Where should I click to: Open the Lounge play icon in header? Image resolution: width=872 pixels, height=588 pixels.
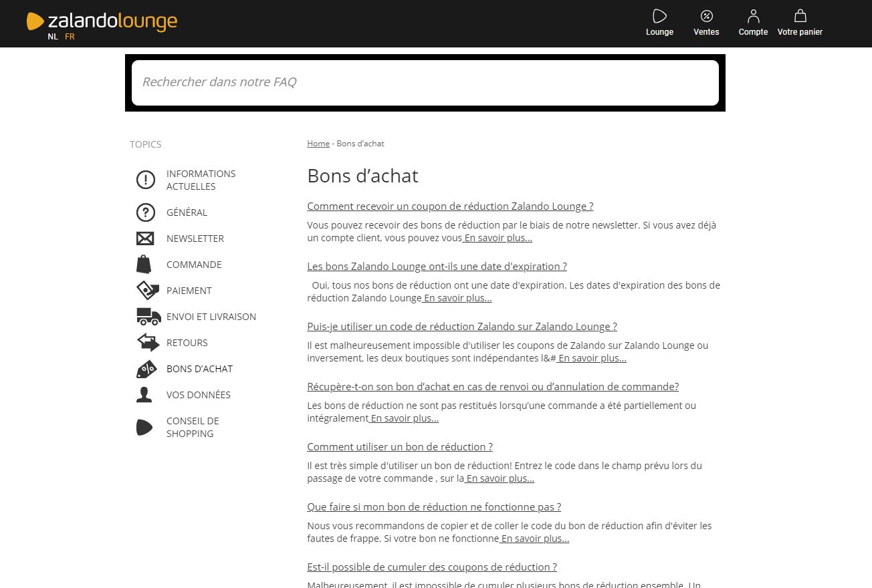(x=659, y=16)
